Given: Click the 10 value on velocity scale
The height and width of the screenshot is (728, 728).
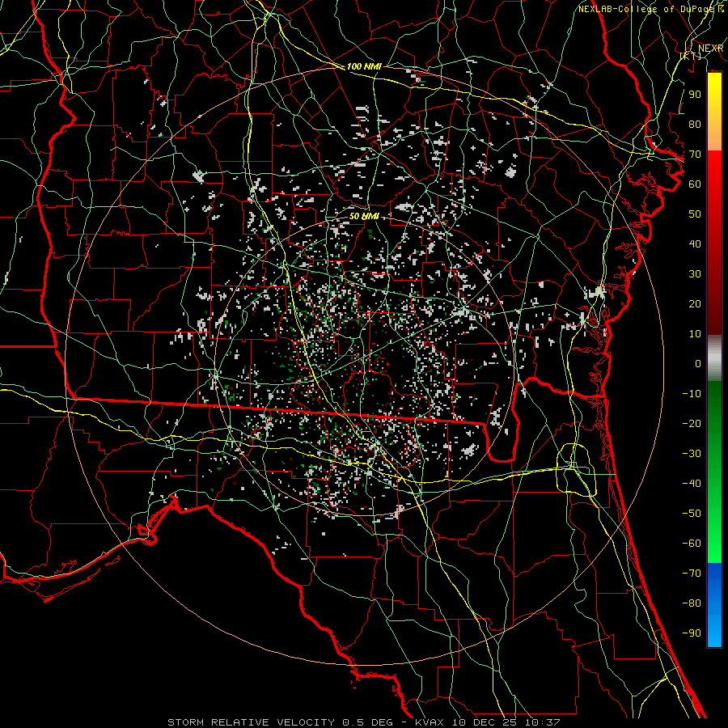Looking at the screenshot, I should click(x=695, y=334).
